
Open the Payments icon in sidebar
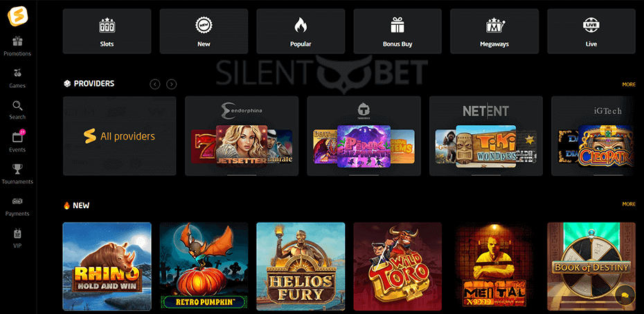[x=17, y=201]
